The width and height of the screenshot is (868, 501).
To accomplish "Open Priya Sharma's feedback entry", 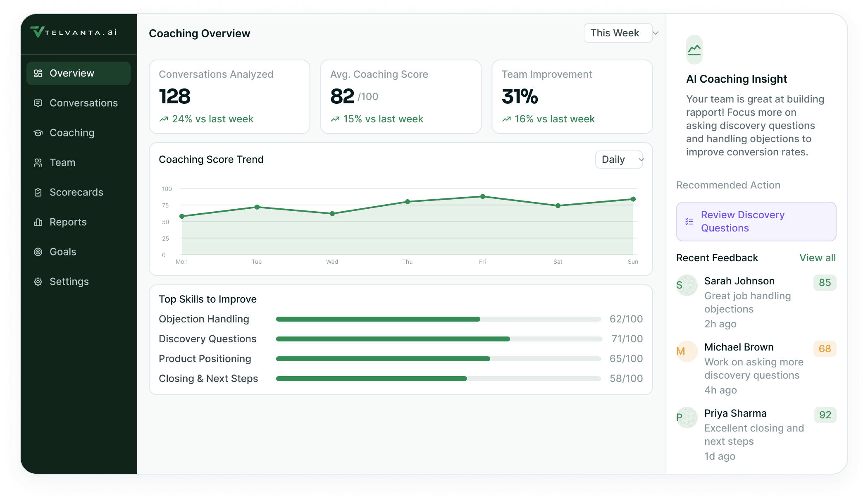I will point(756,434).
